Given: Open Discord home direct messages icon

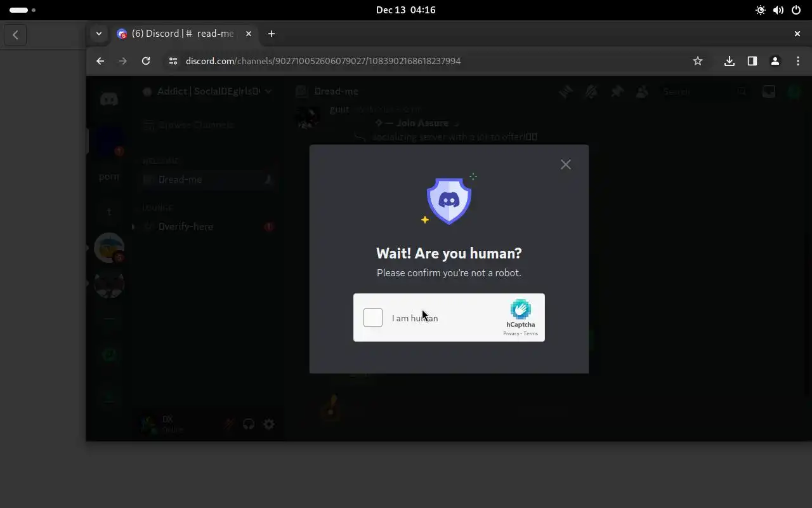Looking at the screenshot, I should (x=109, y=99).
